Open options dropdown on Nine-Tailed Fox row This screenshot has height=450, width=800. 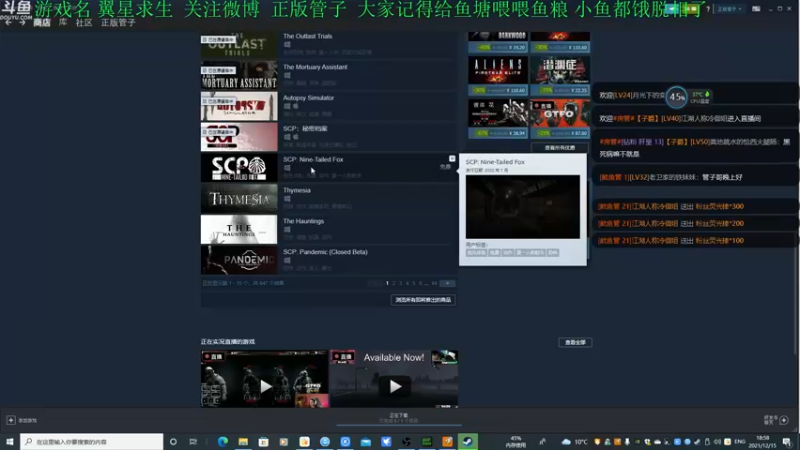452,159
